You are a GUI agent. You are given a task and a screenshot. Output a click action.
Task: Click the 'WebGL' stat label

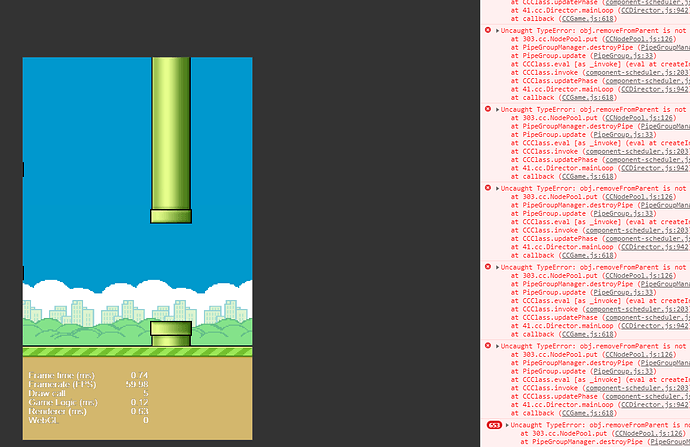pos(43,420)
